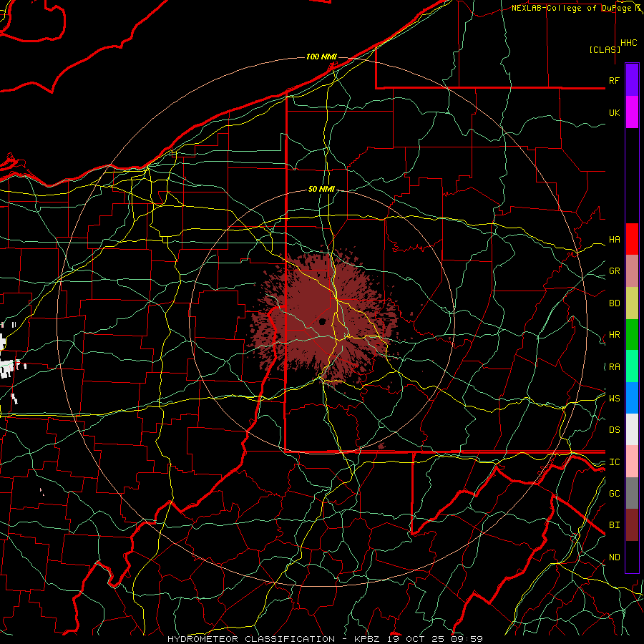Click the [CLAS] label above the legend
This screenshot has width=644, height=644.
[x=605, y=49]
